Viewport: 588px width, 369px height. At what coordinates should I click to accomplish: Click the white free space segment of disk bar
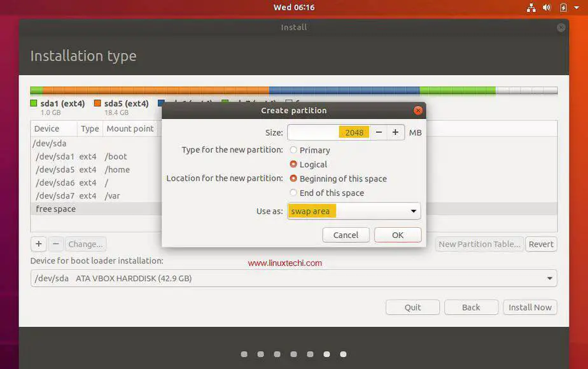(526, 90)
